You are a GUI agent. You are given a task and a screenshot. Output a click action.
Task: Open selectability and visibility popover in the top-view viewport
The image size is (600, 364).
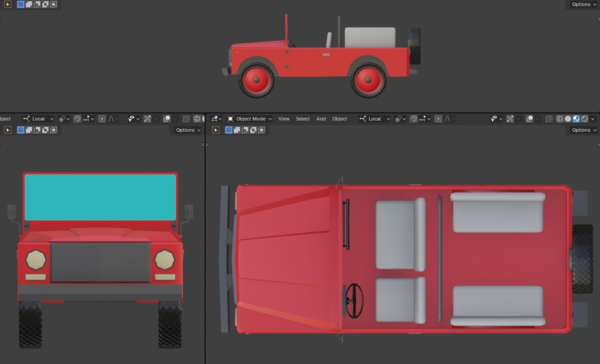tap(496, 119)
